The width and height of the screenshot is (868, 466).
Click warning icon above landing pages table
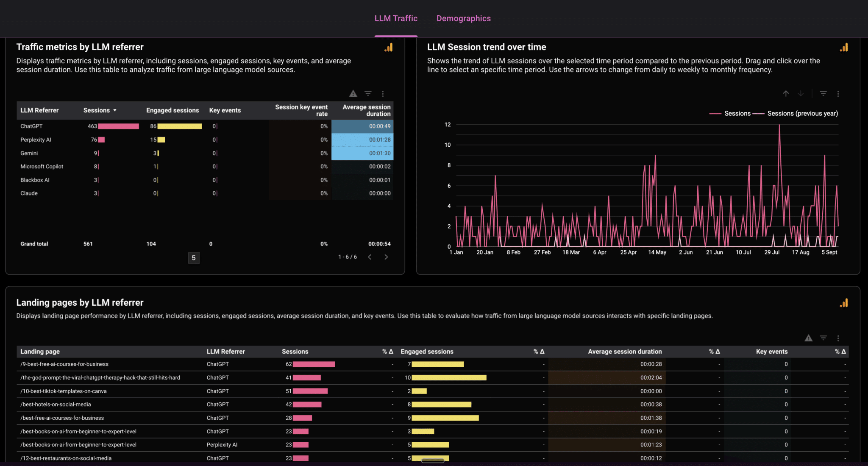[x=808, y=338]
